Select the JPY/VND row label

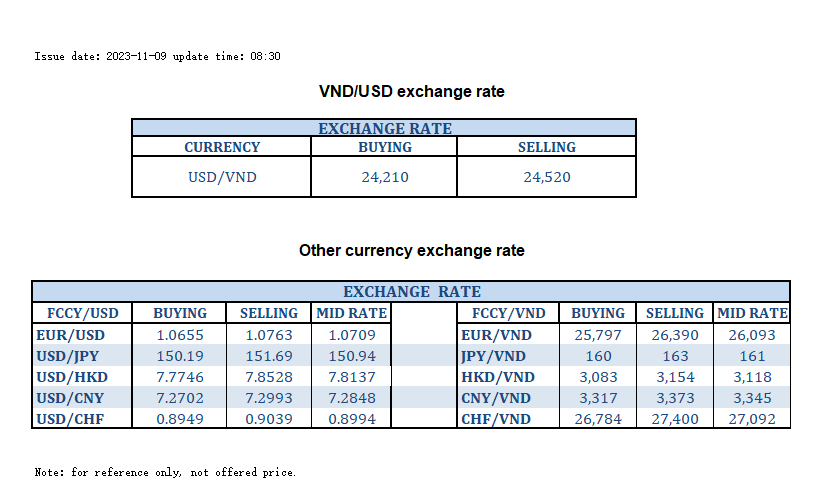pyautogui.click(x=494, y=356)
